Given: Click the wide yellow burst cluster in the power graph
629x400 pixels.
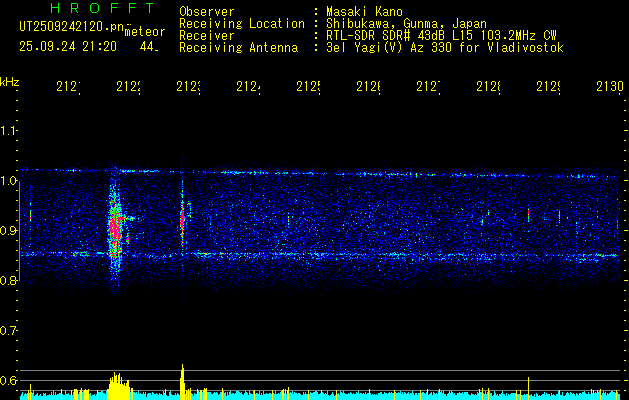Looking at the screenshot, I should [119, 386].
